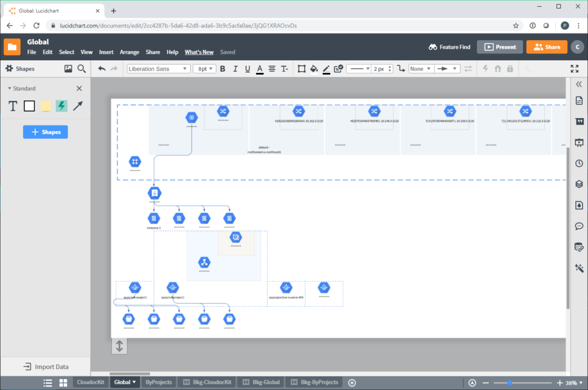
Task: Open the page settings panel icon
Action: coord(579,101)
